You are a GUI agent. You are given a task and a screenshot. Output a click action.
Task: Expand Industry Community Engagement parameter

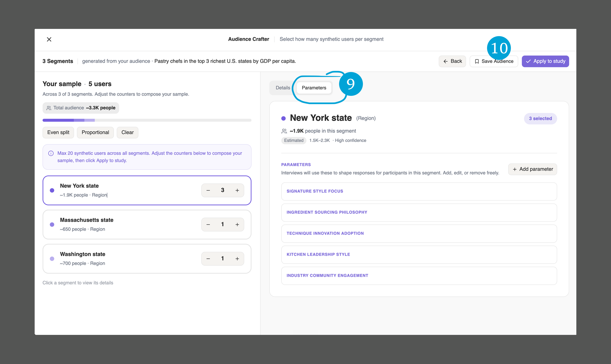419,276
